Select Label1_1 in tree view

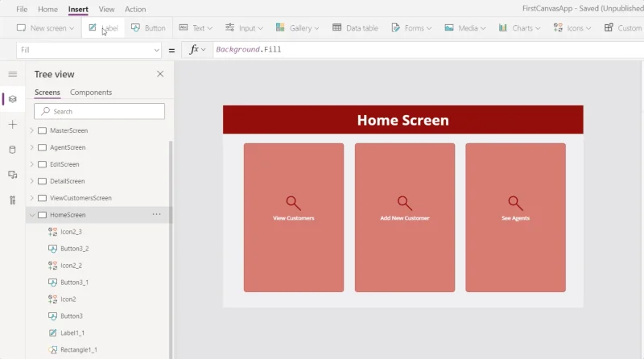coord(72,332)
